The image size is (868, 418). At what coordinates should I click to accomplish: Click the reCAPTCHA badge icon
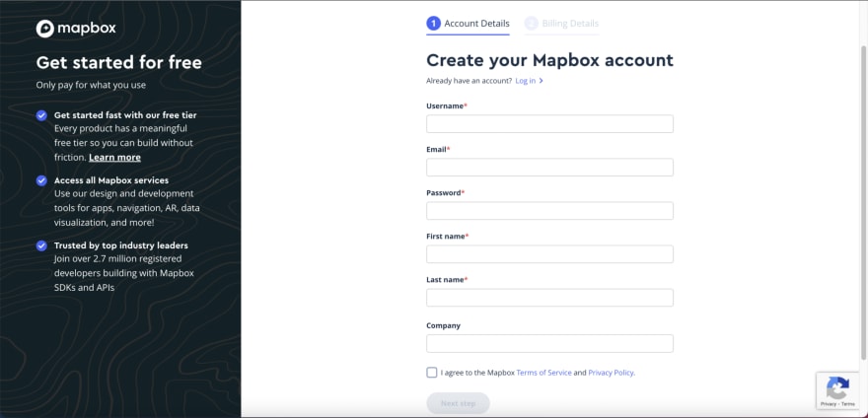(837, 387)
